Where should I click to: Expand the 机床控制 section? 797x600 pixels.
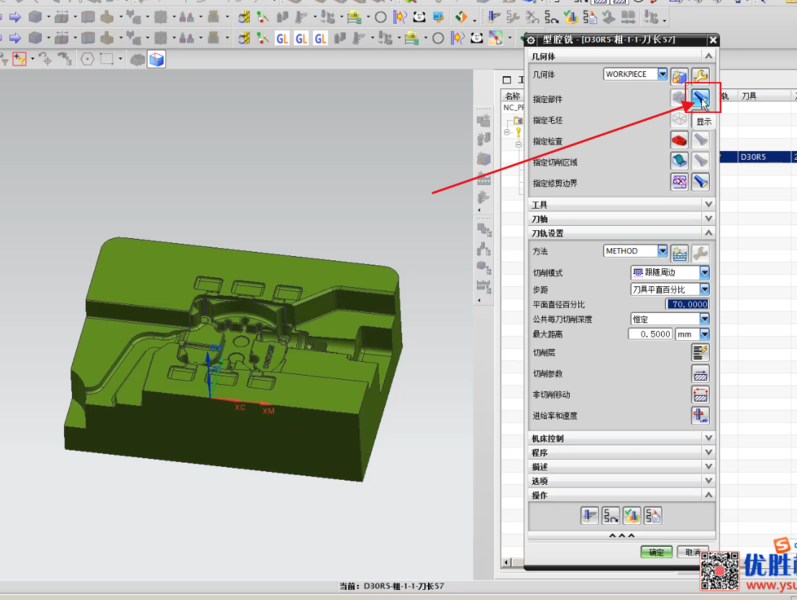tap(708, 438)
